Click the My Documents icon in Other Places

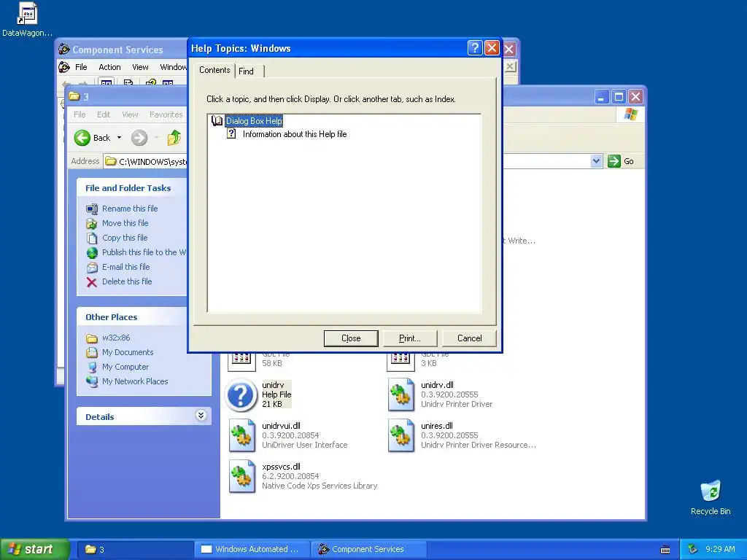(92, 352)
